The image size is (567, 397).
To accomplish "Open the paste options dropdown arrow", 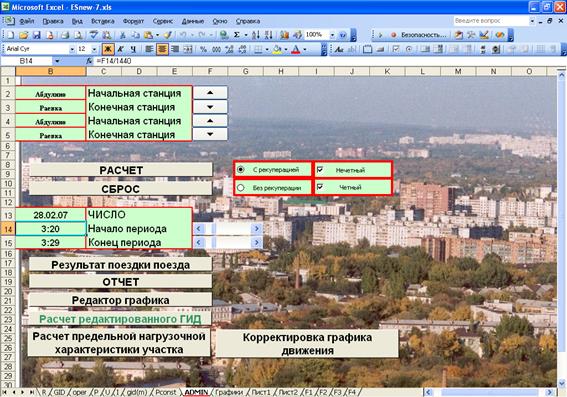I will pyautogui.click(x=157, y=35).
